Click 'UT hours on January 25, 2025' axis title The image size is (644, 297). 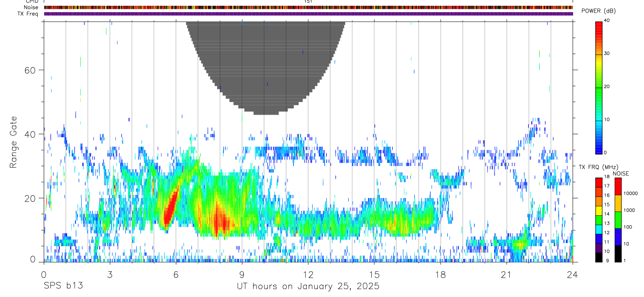[308, 286]
